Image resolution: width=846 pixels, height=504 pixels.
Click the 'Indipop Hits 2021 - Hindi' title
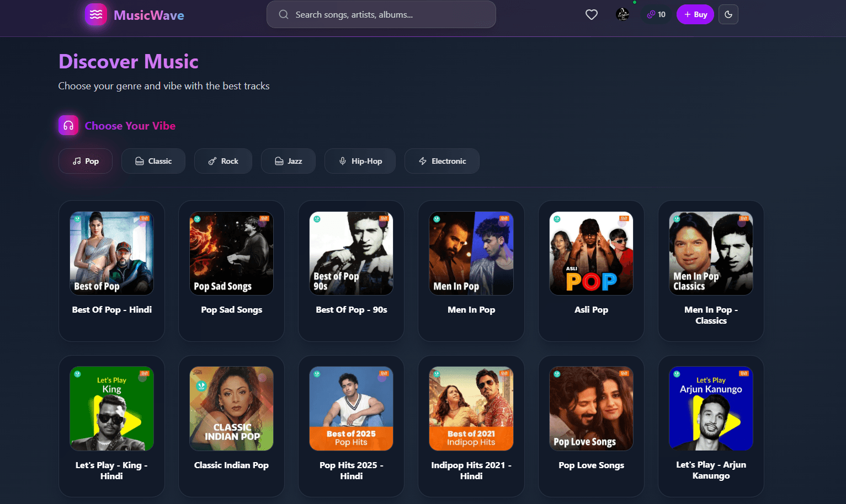(x=471, y=470)
